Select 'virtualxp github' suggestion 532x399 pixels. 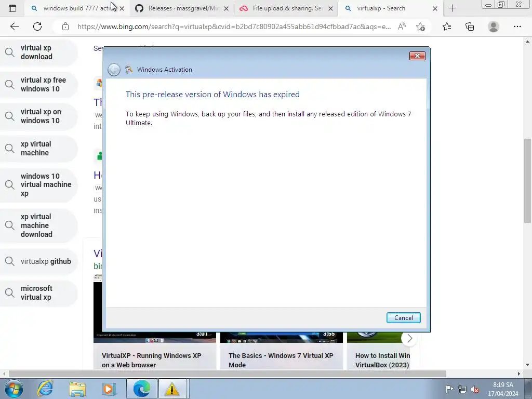[38, 261]
